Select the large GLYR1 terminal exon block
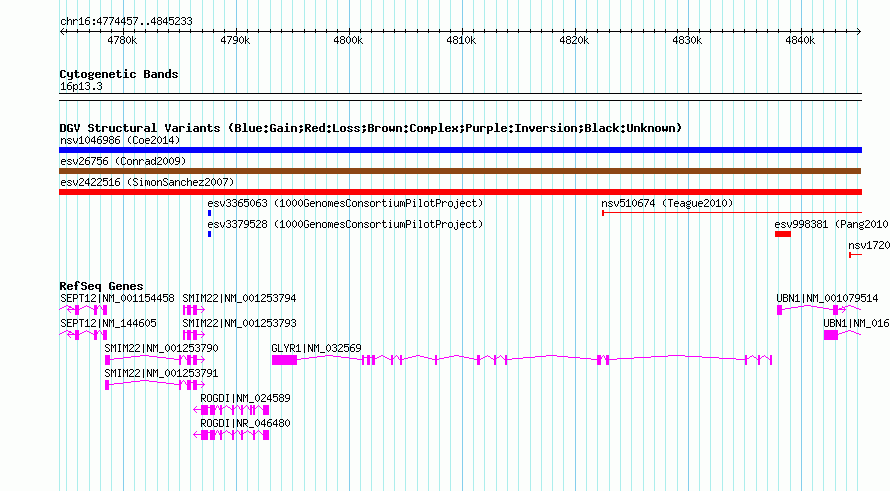Viewport: 890px width, 491px height. 284,360
